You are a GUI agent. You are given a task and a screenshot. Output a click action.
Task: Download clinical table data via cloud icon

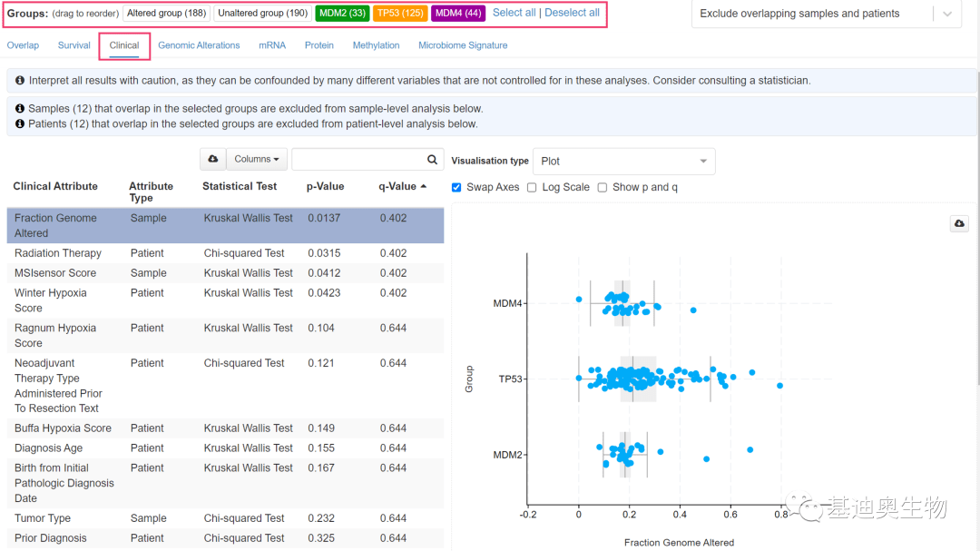[213, 159]
